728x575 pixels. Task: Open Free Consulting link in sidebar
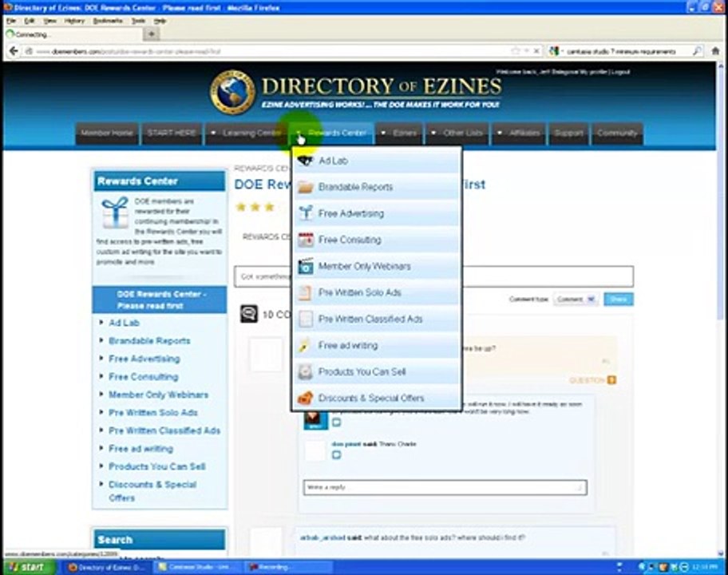144,377
